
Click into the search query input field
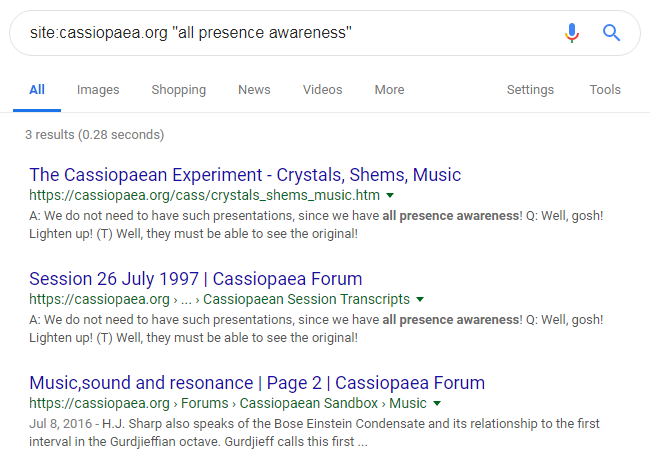pyautogui.click(x=280, y=33)
